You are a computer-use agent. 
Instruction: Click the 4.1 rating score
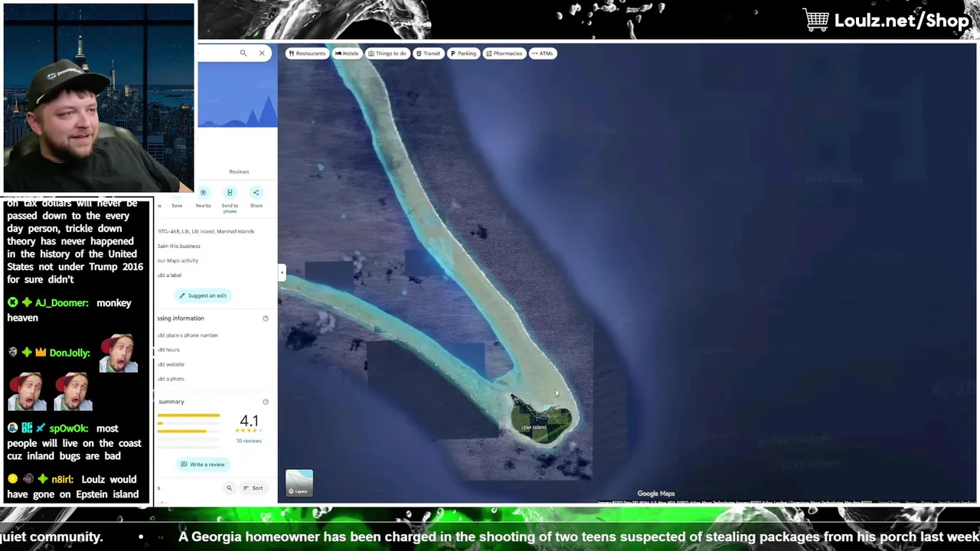249,421
